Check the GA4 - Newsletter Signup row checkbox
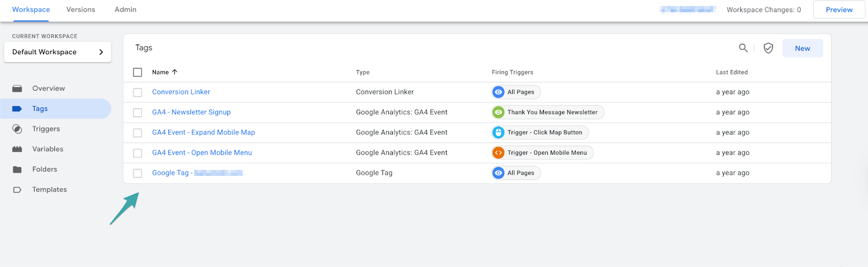This screenshot has height=267, width=868. [138, 112]
